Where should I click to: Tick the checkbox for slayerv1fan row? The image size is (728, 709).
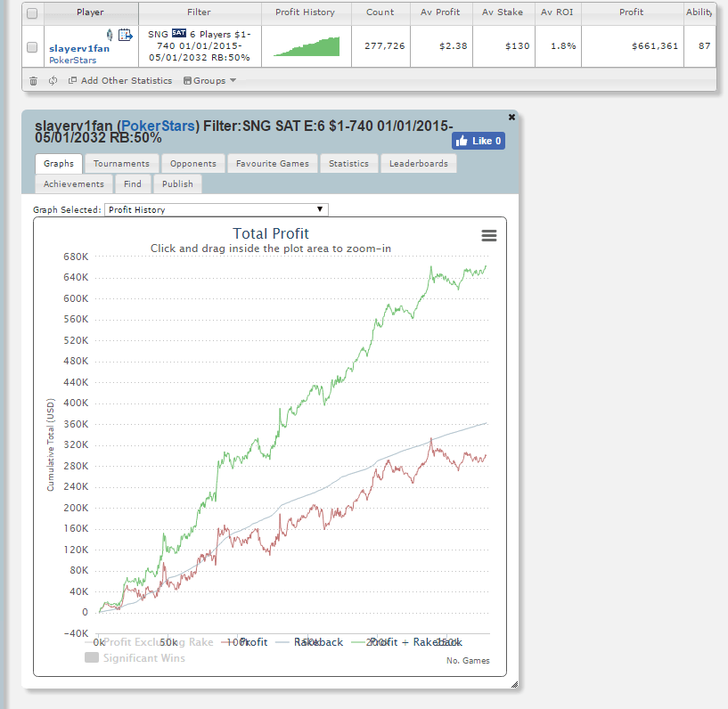click(32, 47)
